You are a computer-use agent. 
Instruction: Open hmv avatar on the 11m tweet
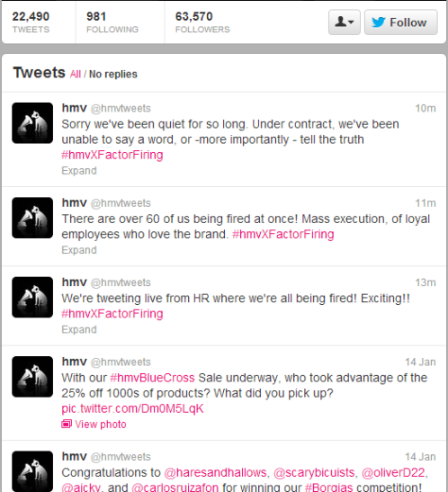(x=32, y=218)
